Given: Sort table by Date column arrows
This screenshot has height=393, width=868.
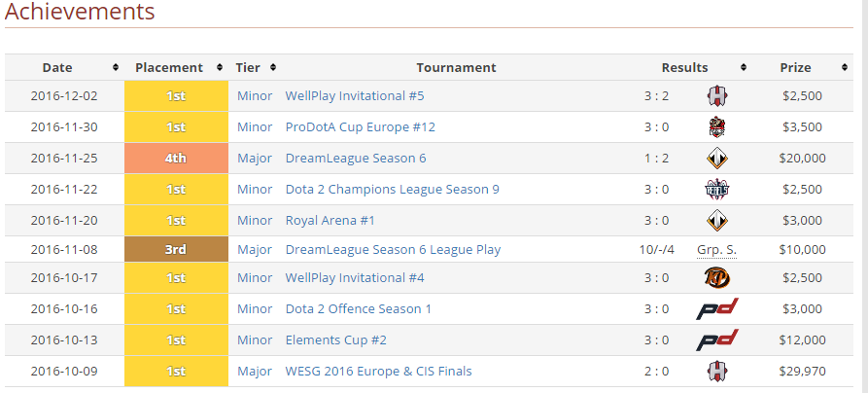Looking at the screenshot, I should (116, 68).
